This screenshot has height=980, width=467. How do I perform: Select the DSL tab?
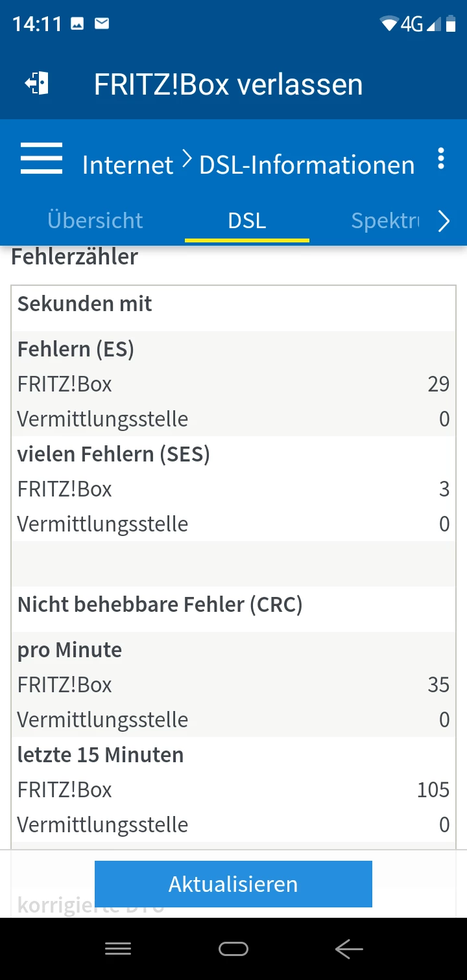click(247, 220)
